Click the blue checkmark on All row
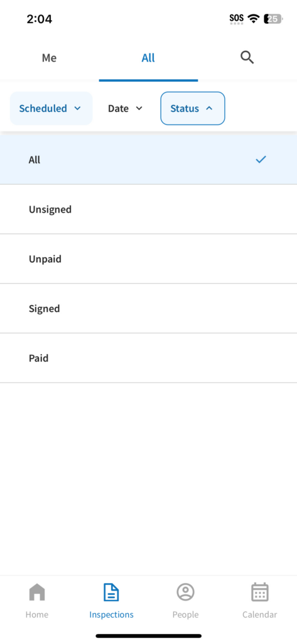This screenshot has width=297, height=644. (261, 159)
